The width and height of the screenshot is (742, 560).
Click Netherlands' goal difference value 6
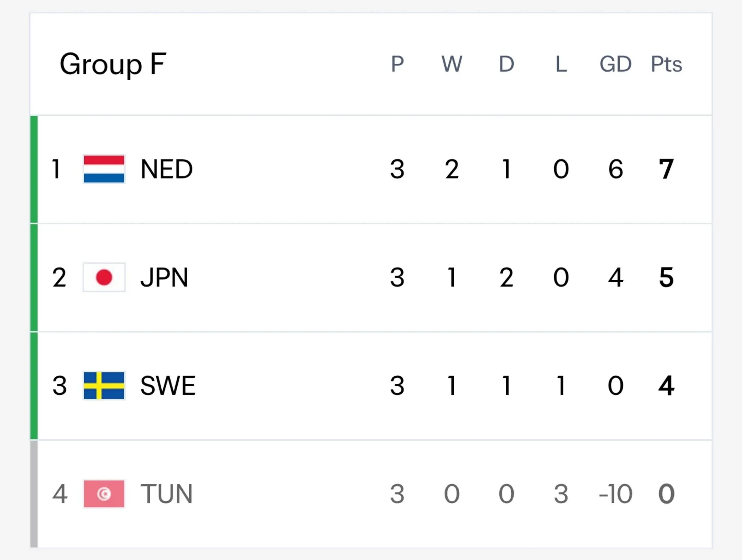point(615,169)
